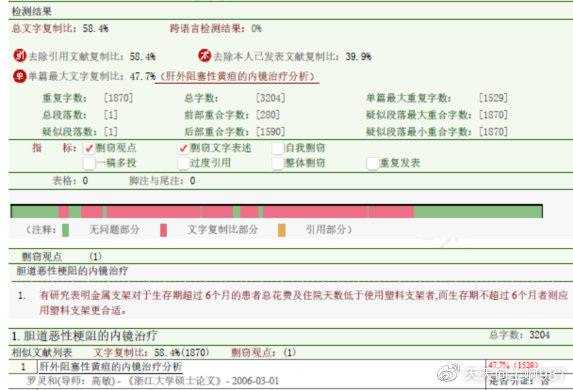Enable the 一稿多投 checkbox
The height and width of the screenshot is (390, 573).
89,163
